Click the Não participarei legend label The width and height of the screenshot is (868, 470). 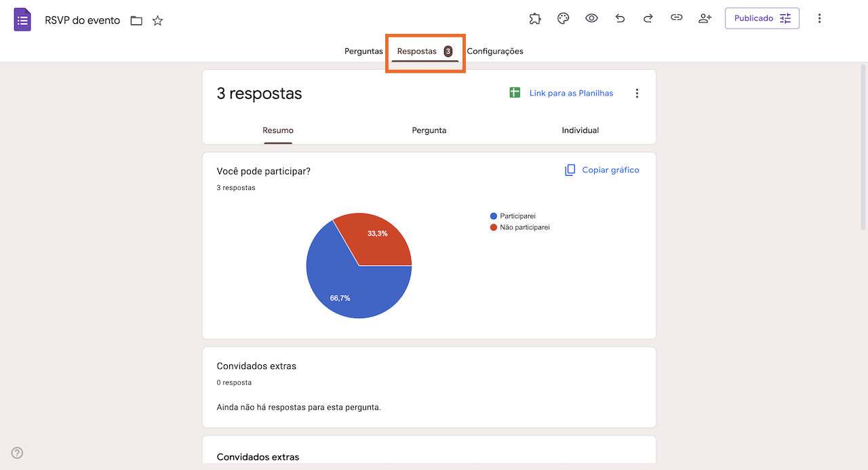point(525,227)
